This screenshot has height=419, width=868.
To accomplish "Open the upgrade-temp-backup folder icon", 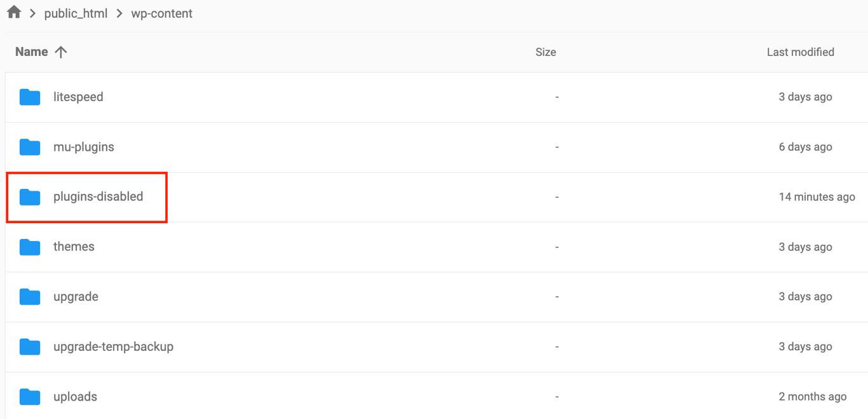I will (29, 347).
